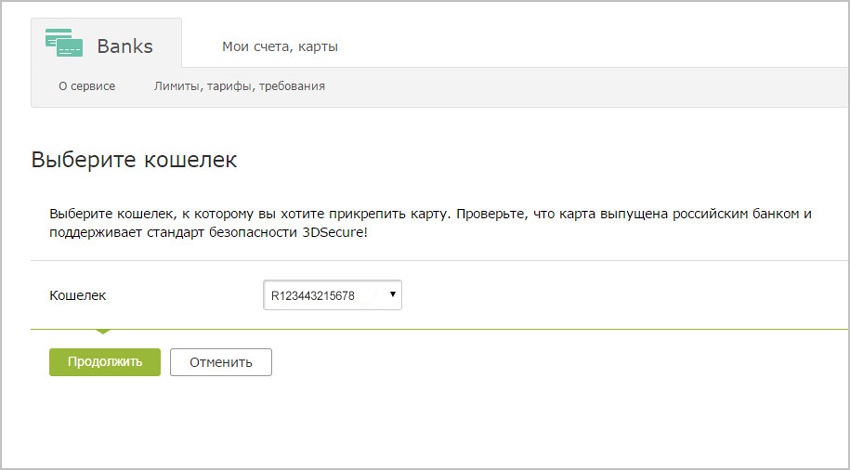Click the green Продолжить button
The height and width of the screenshot is (470, 850).
105,362
